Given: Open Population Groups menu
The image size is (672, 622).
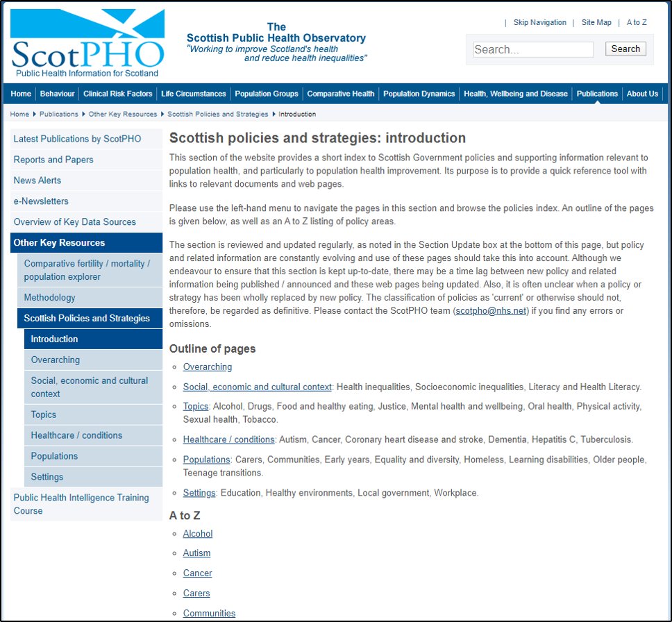Looking at the screenshot, I should (267, 94).
